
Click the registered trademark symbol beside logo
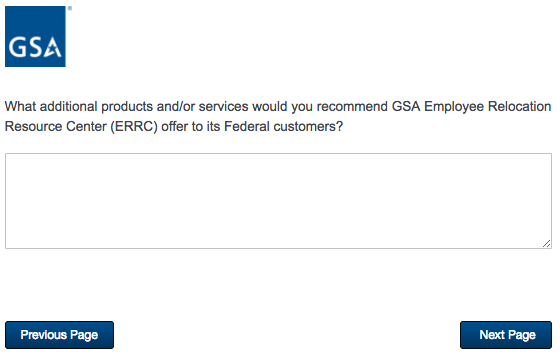tap(70, 8)
